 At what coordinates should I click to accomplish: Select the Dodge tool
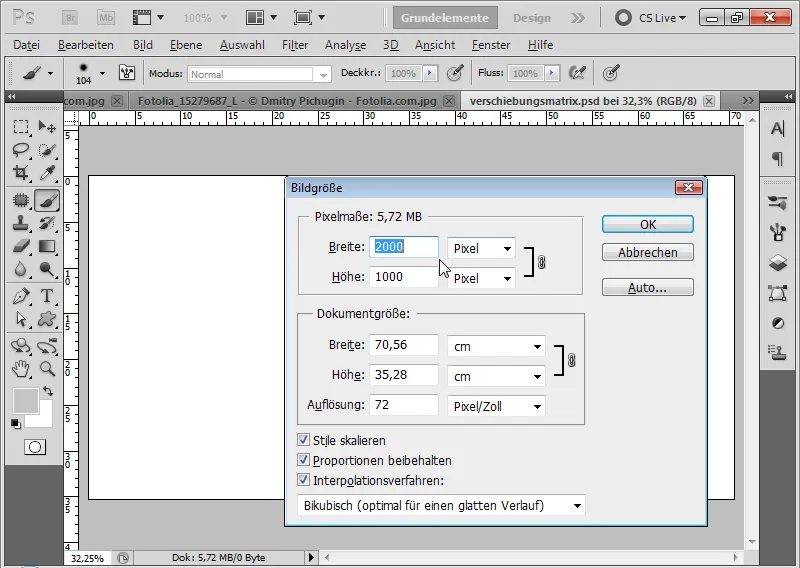[x=47, y=269]
